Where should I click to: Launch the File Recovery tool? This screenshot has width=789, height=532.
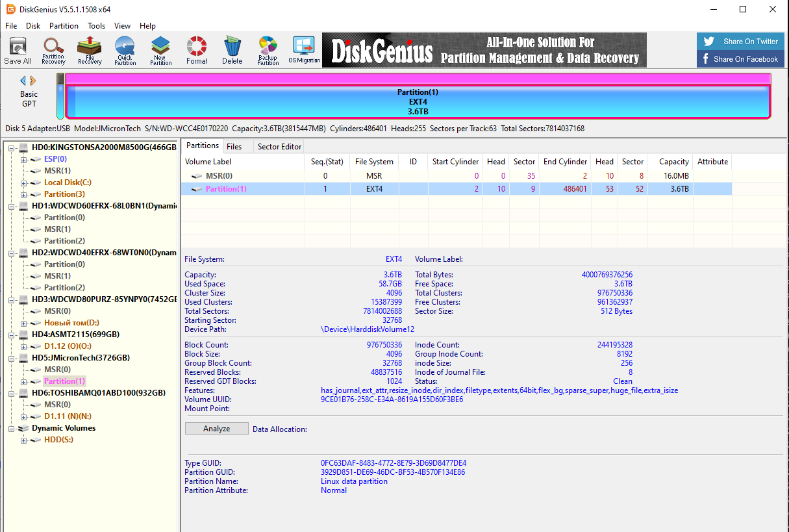coord(90,50)
